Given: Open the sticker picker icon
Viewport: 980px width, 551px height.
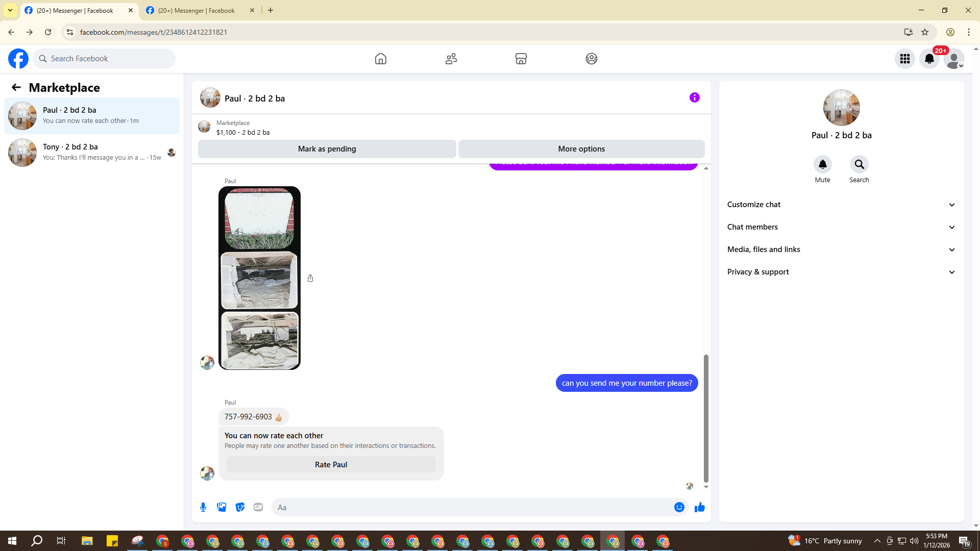Looking at the screenshot, I should click(240, 507).
